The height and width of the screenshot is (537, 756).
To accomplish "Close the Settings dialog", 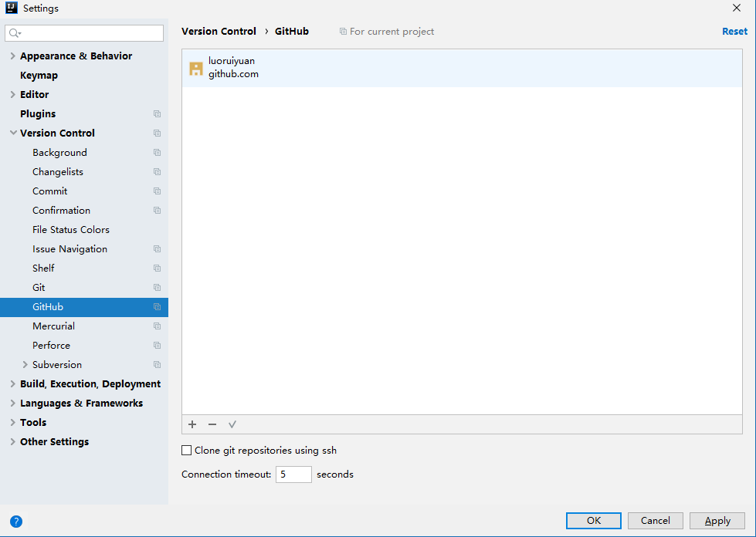I will pyautogui.click(x=737, y=8).
